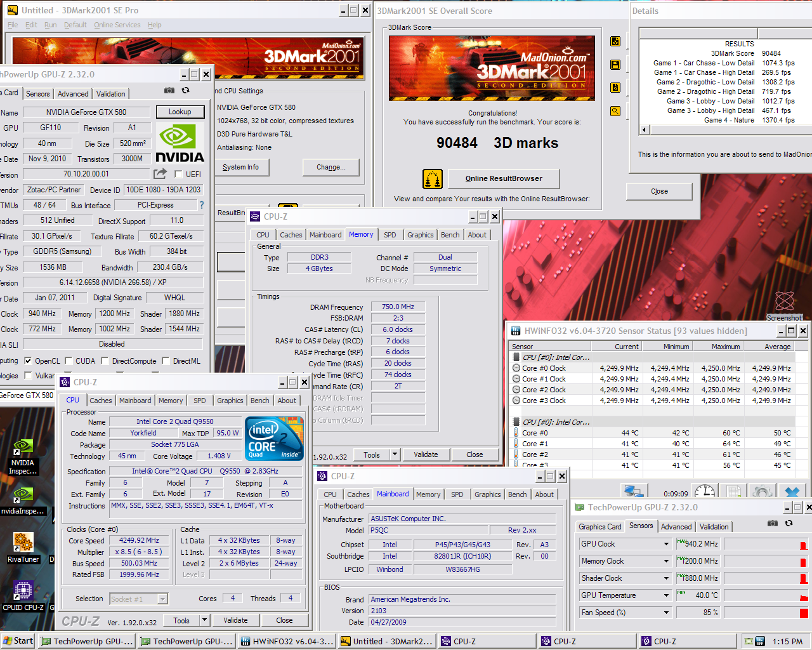Open the Fan Speed (%) sensor dropdown
812x650 pixels.
tap(666, 613)
